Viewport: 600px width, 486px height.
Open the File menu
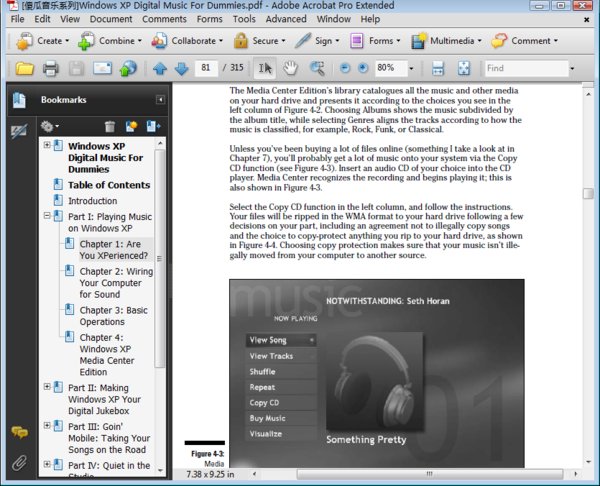pos(17,19)
